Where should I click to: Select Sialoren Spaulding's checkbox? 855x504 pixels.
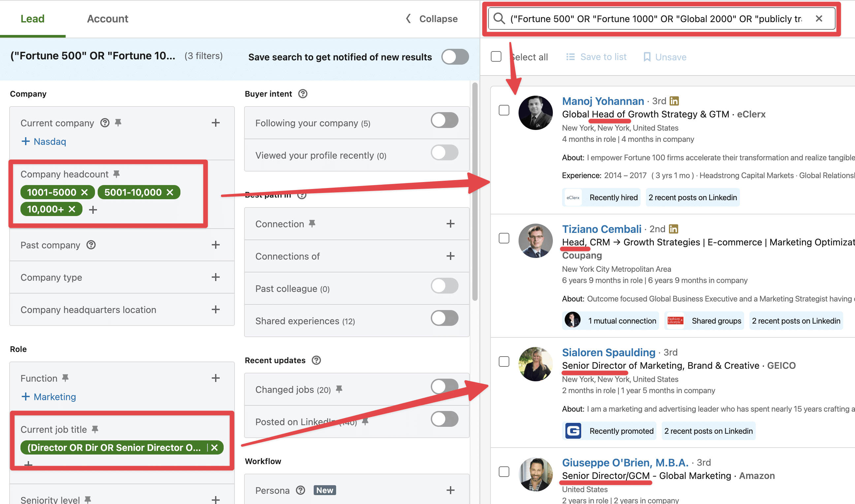click(504, 362)
